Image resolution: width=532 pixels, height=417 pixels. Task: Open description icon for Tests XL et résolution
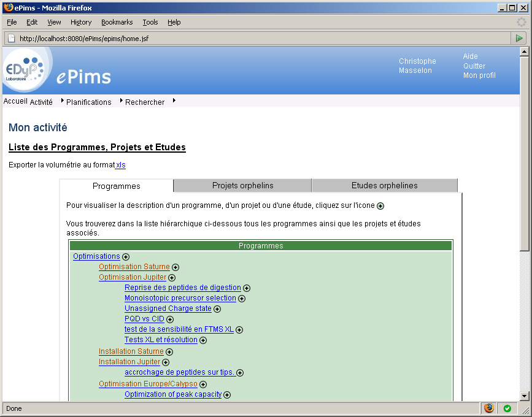pyautogui.click(x=203, y=340)
